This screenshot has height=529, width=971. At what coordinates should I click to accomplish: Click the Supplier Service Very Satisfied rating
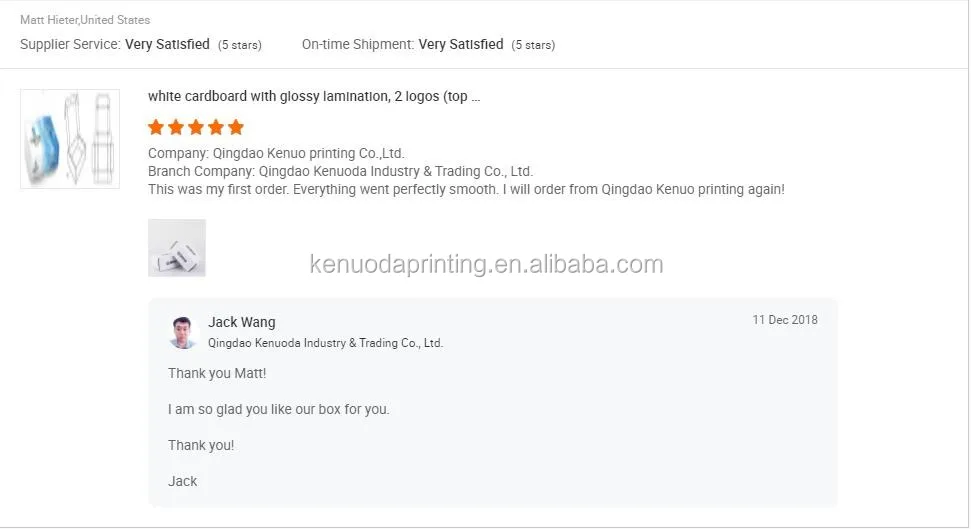[141, 45]
